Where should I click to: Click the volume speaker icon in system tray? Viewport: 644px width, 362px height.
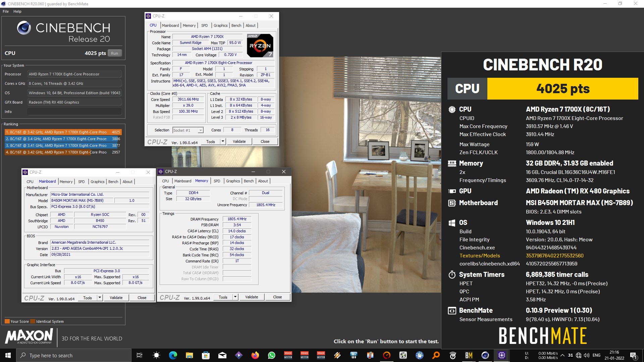[x=587, y=355]
